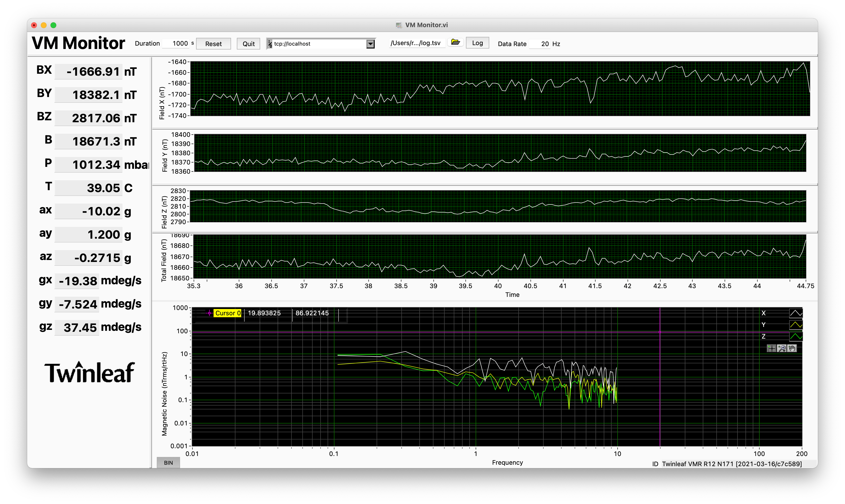Image resolution: width=845 pixels, height=504 pixels.
Task: Select the yellow Cursor 0 label
Action: 228,313
